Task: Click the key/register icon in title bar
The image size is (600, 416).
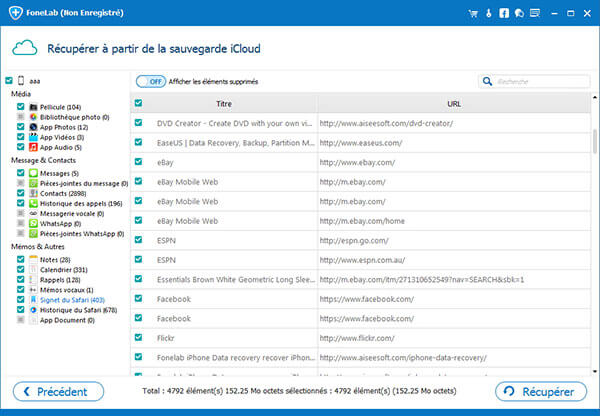Action: coord(489,13)
